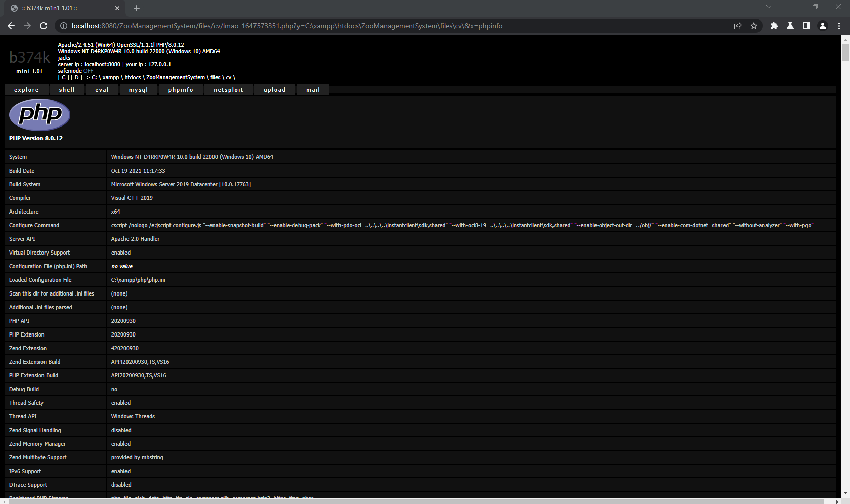View site information icon in address bar
This screenshot has width=850, height=504.
point(64,26)
